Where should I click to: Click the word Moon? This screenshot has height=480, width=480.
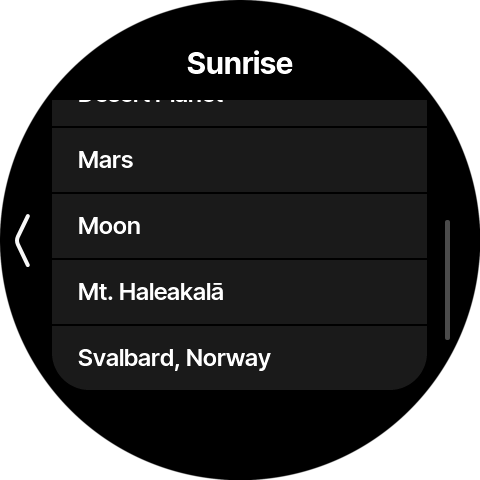[x=109, y=226]
